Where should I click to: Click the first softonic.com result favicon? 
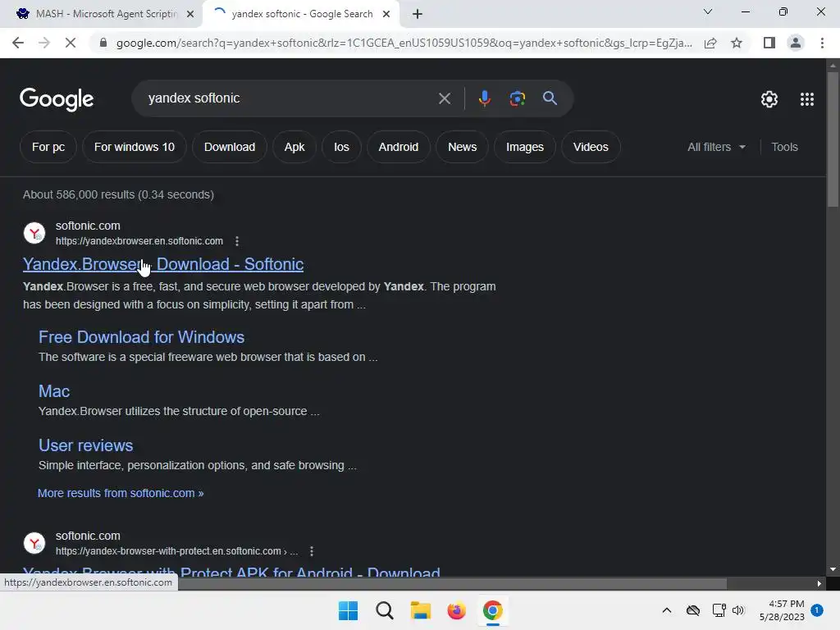[34, 233]
